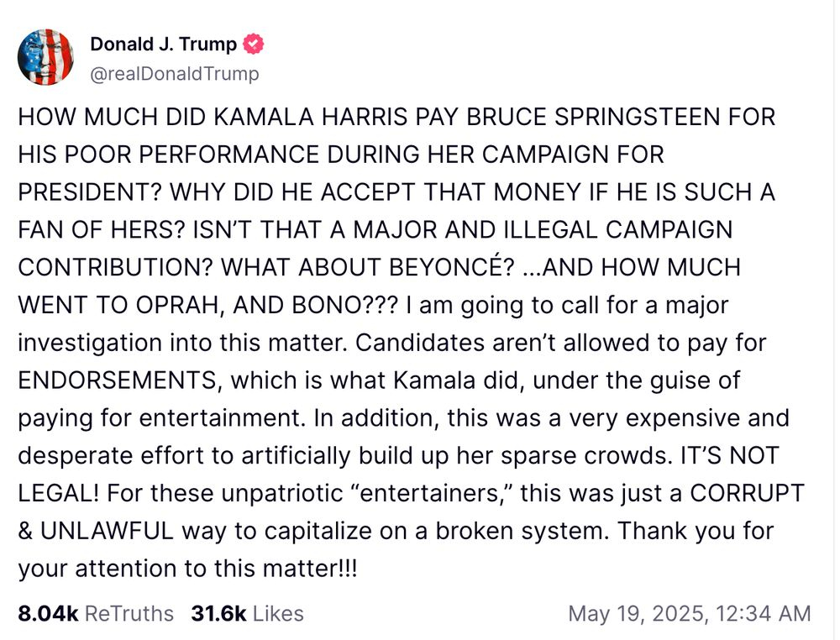Open the Donald J. Trump display name

pos(163,44)
